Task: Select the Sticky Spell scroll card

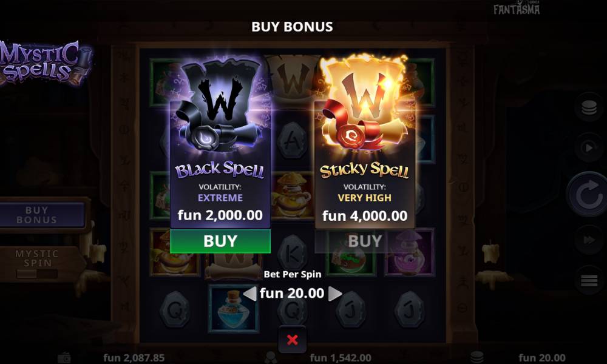Action: click(x=365, y=143)
